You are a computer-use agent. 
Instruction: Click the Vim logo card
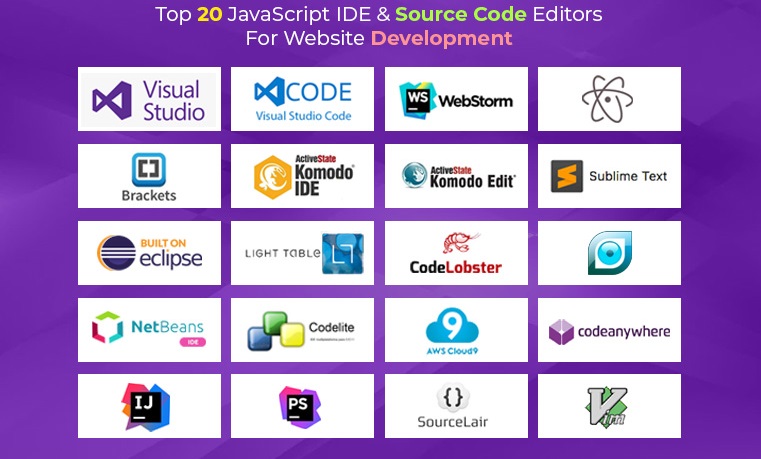(x=609, y=406)
